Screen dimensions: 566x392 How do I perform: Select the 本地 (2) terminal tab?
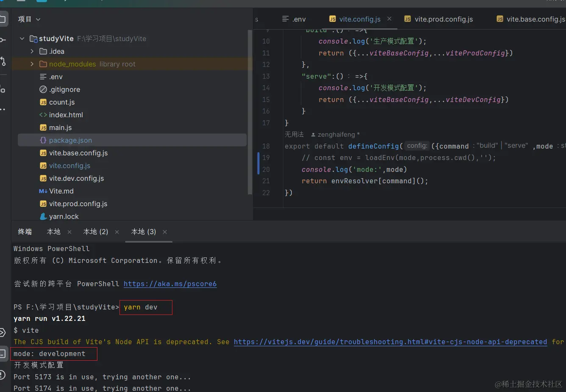pos(96,232)
